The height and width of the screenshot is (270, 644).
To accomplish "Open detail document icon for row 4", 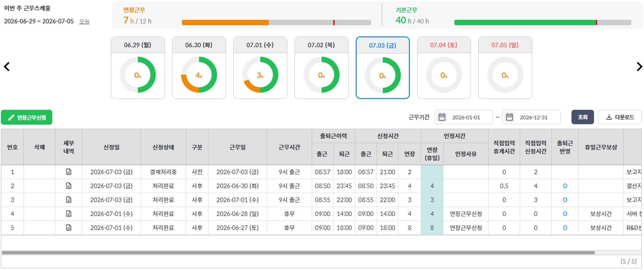I will click(69, 214).
